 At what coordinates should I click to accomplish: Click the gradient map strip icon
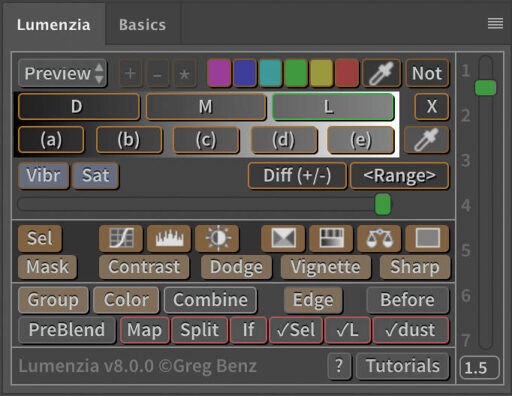[x=331, y=238]
